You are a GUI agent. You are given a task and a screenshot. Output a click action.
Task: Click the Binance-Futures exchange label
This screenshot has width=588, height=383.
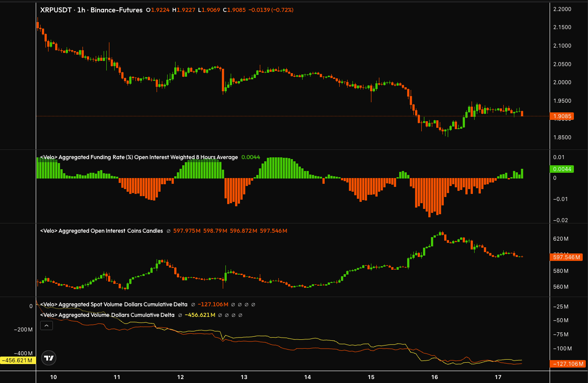tap(116, 10)
